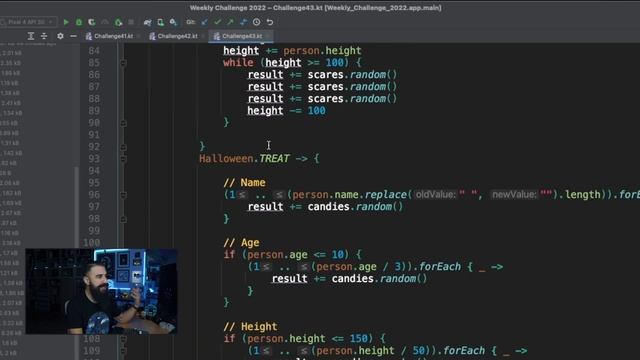Show Git history clock icon
This screenshot has width=640, height=360.
[x=256, y=22]
